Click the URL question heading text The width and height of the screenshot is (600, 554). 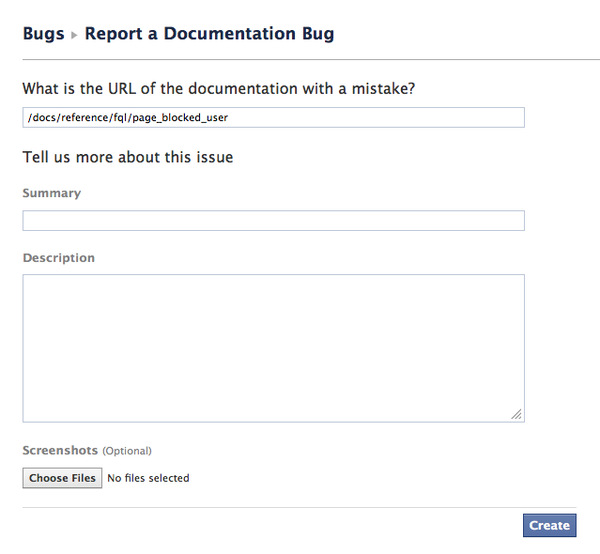(219, 89)
